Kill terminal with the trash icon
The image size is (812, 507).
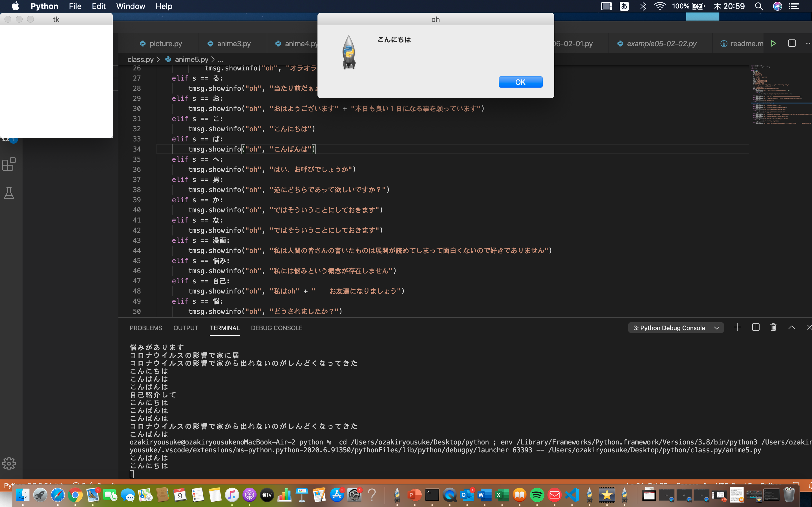(773, 327)
